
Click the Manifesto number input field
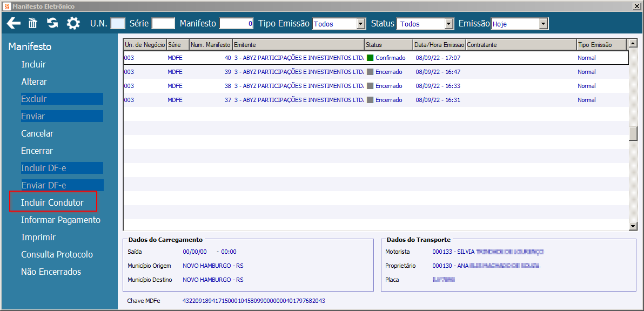point(236,23)
